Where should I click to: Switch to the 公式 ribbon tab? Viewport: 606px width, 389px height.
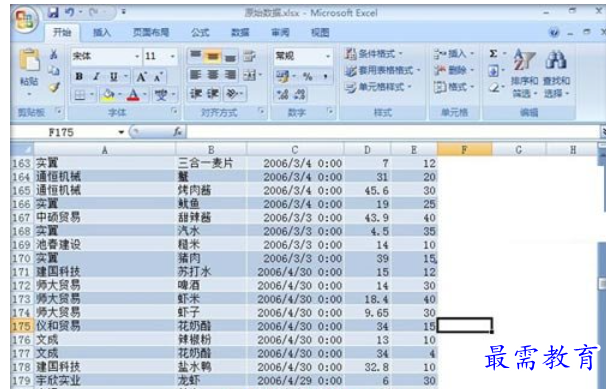[x=200, y=32]
